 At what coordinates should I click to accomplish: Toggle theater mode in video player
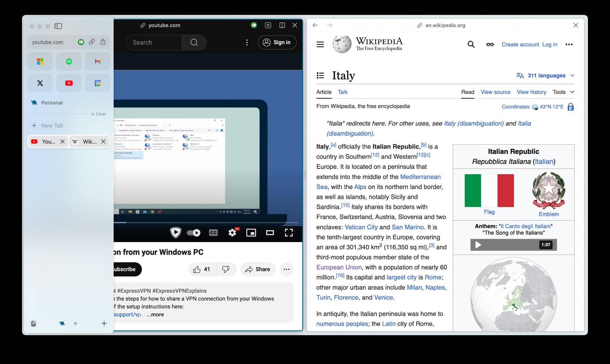[x=270, y=233]
